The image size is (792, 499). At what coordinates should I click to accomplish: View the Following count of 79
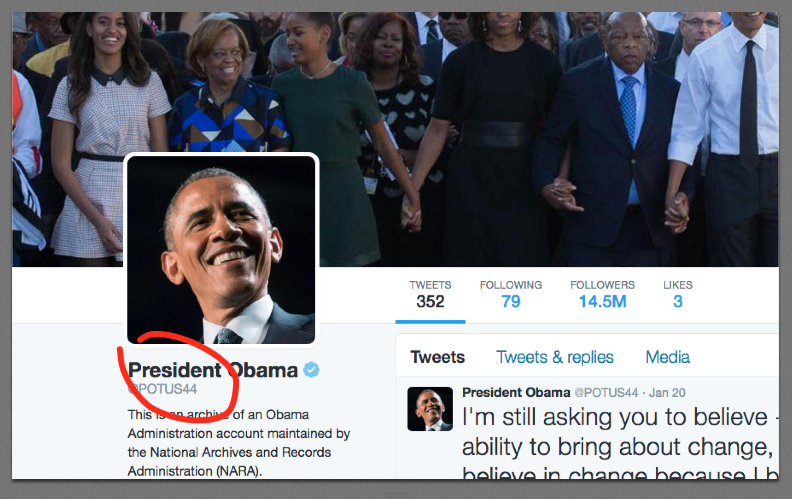coord(511,294)
